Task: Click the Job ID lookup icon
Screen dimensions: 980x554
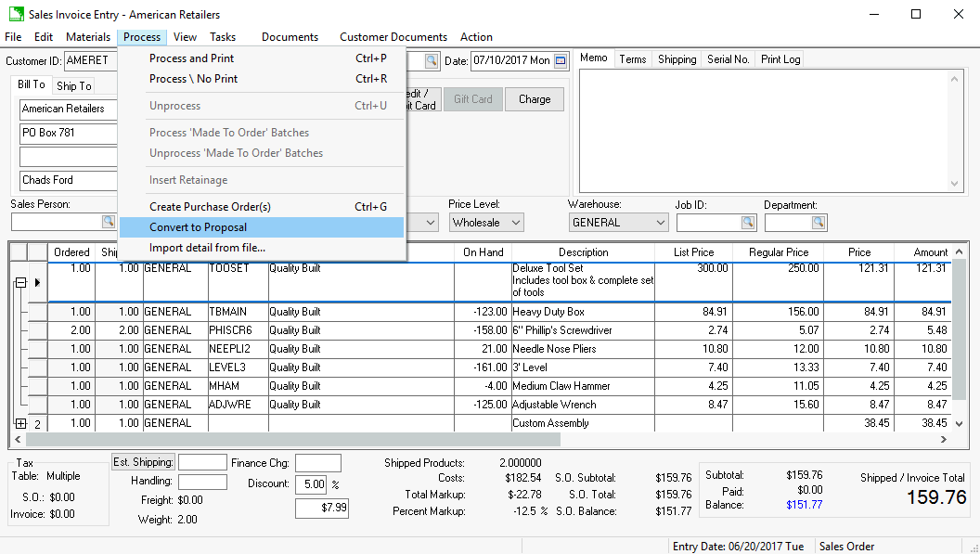Action: click(x=748, y=223)
